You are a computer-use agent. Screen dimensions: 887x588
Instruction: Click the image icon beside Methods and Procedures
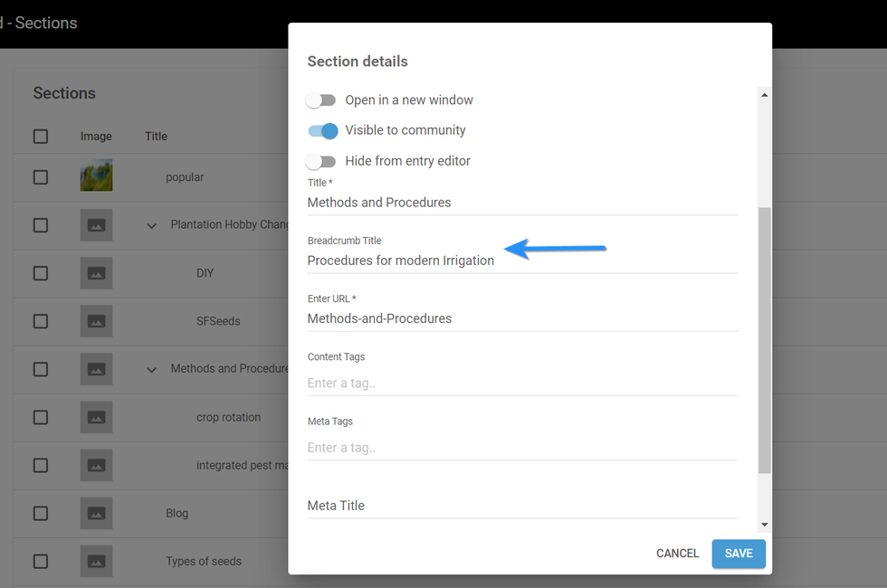coord(96,369)
